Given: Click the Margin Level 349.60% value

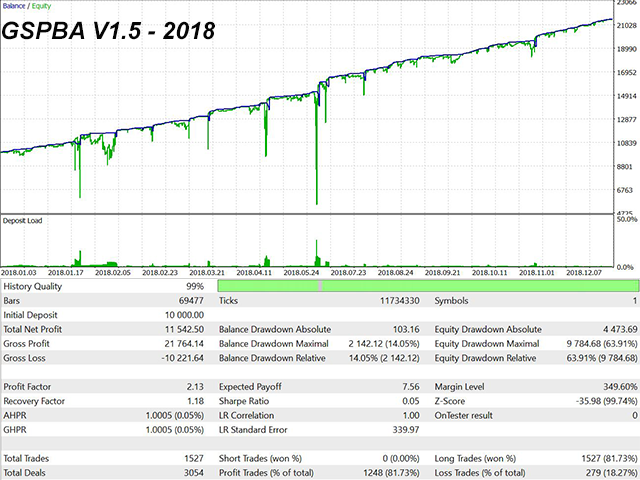Looking at the screenshot, I should click(x=606, y=386).
